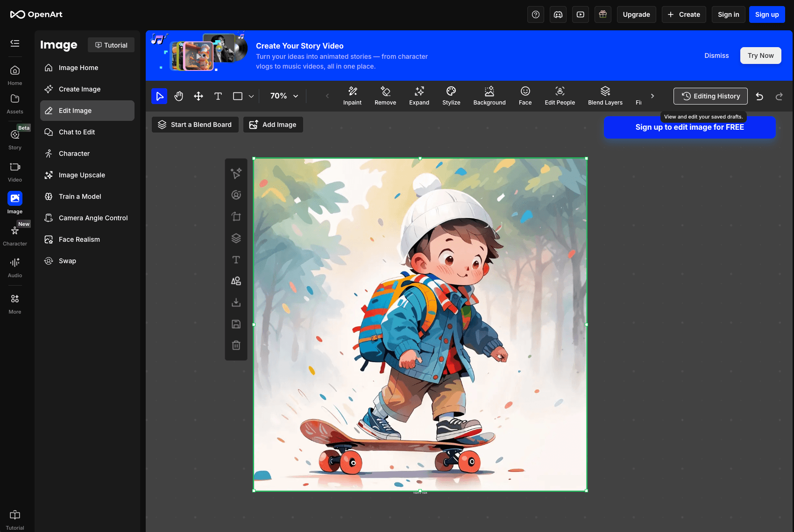Collapse the left sidebar

click(x=14, y=43)
